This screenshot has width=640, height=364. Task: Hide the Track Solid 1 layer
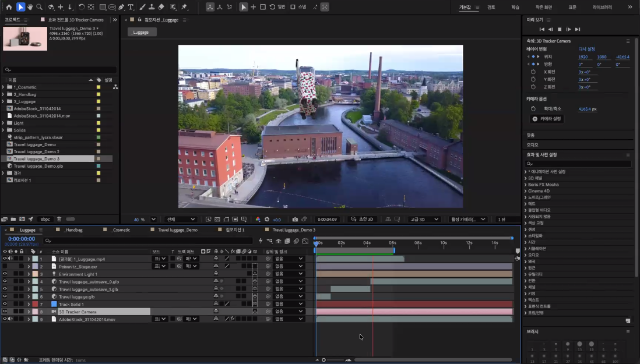5,304
